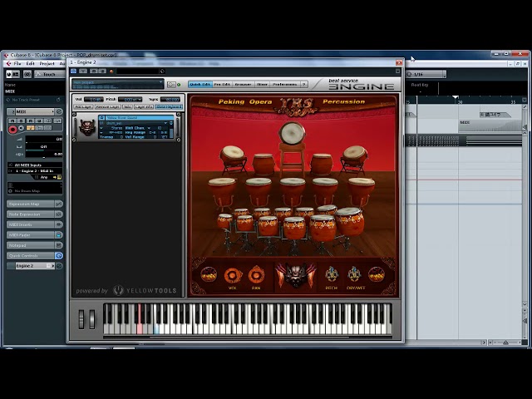Screen dimensions: 532x399
Task: Click the left round emblem in bottom panel
Action: (209, 274)
